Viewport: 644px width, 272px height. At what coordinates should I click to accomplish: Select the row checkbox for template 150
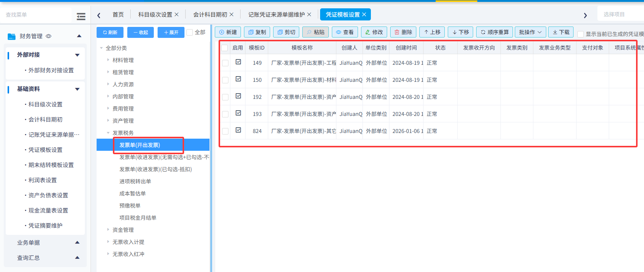coord(225,80)
